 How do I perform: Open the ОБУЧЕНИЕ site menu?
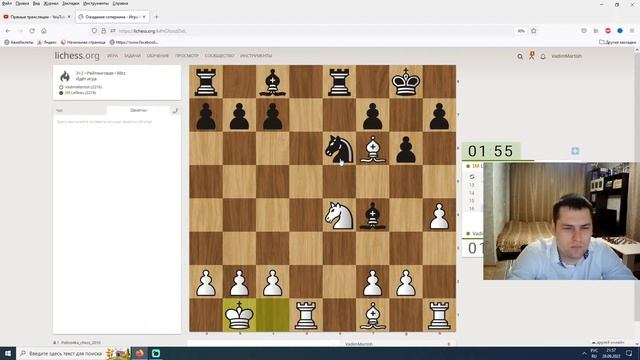pos(158,56)
